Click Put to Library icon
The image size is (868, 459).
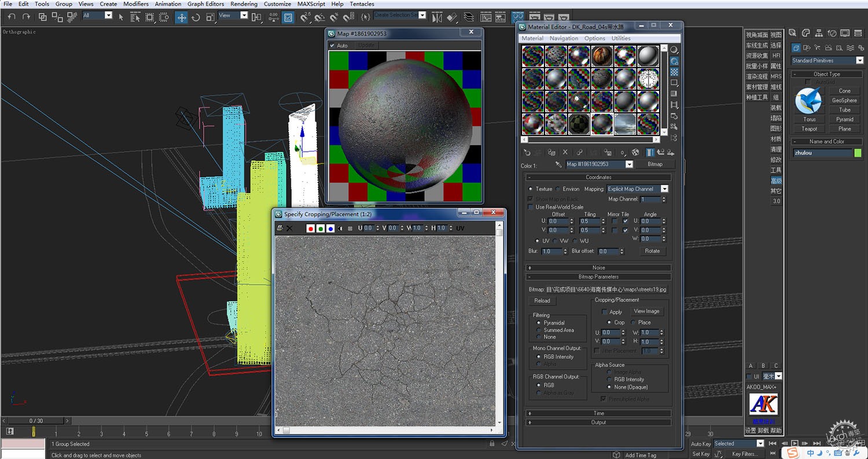tap(608, 153)
